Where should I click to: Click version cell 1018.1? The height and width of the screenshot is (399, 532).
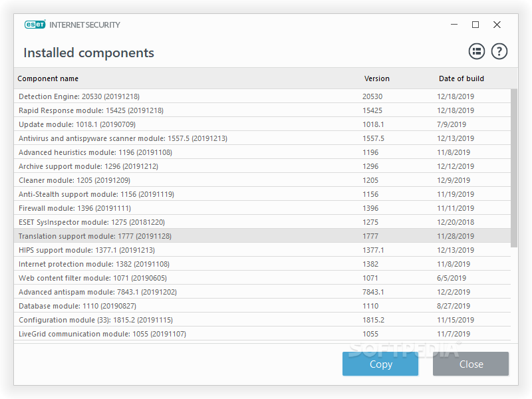[x=373, y=124]
